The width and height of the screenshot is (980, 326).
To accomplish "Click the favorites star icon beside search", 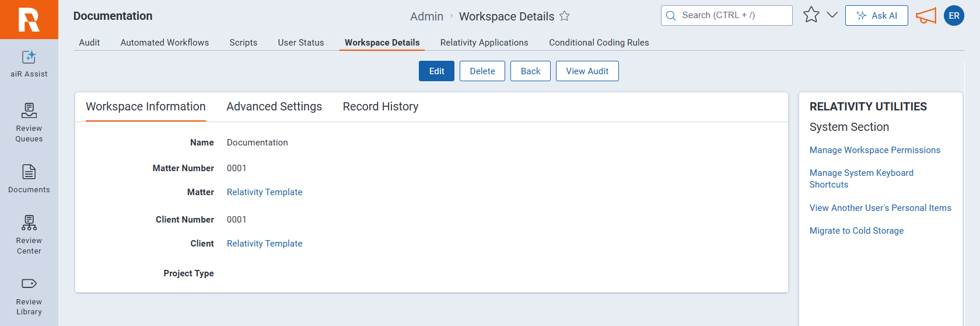I will [811, 15].
